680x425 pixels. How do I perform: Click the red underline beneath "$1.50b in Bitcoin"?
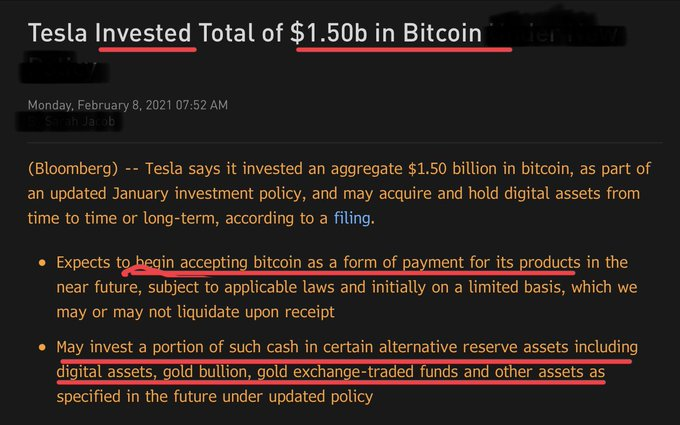pos(404,49)
